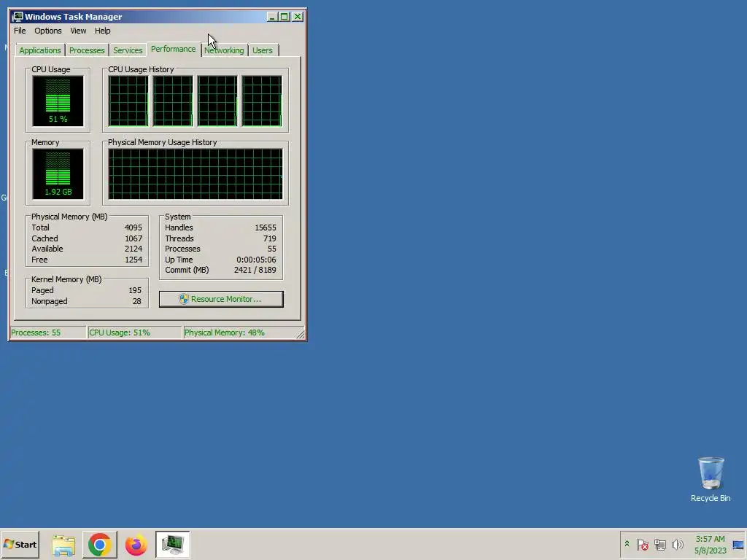Click the Available memory value 2124
Image resolution: width=747 pixels, height=560 pixels.
point(133,249)
